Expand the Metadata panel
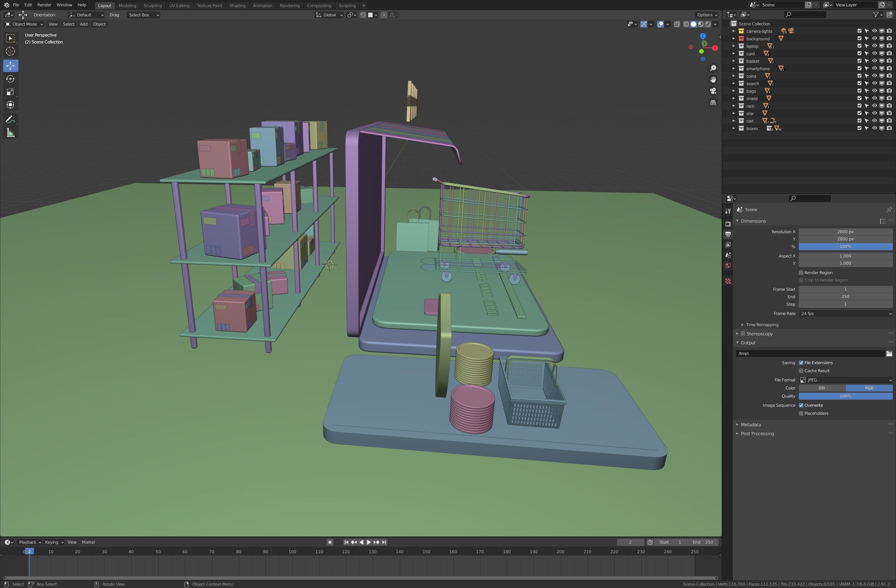896x588 pixels. coord(751,425)
